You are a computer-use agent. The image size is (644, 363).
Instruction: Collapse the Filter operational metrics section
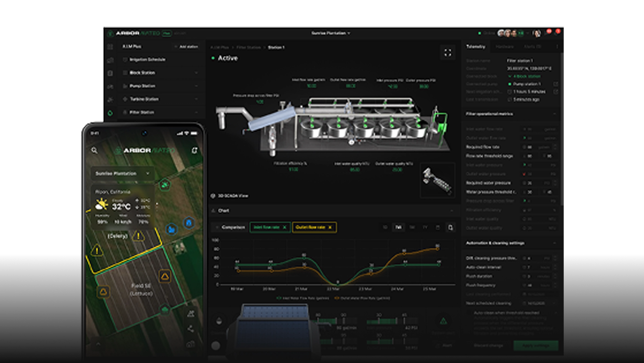(554, 114)
